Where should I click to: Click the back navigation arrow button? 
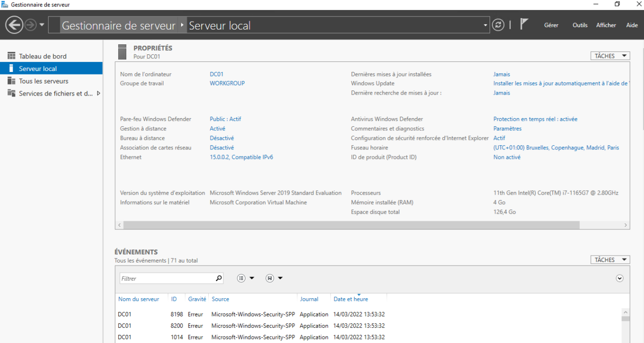(14, 25)
